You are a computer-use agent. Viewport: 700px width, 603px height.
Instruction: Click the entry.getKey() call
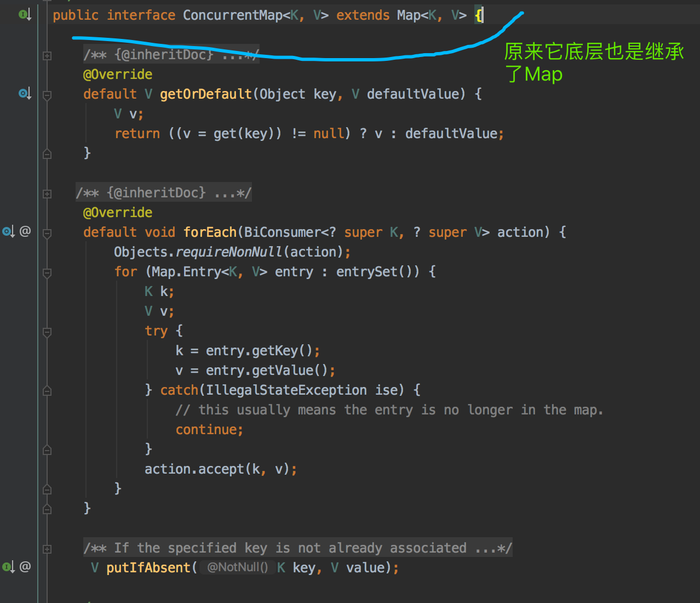tap(259, 351)
